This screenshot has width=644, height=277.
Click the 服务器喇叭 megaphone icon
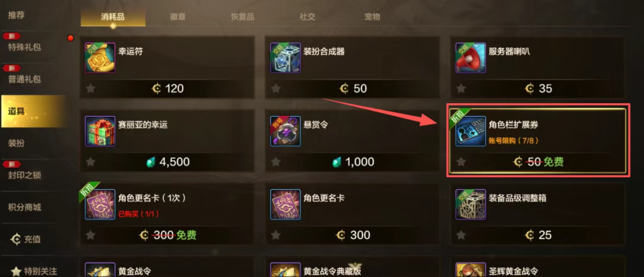coord(470,58)
